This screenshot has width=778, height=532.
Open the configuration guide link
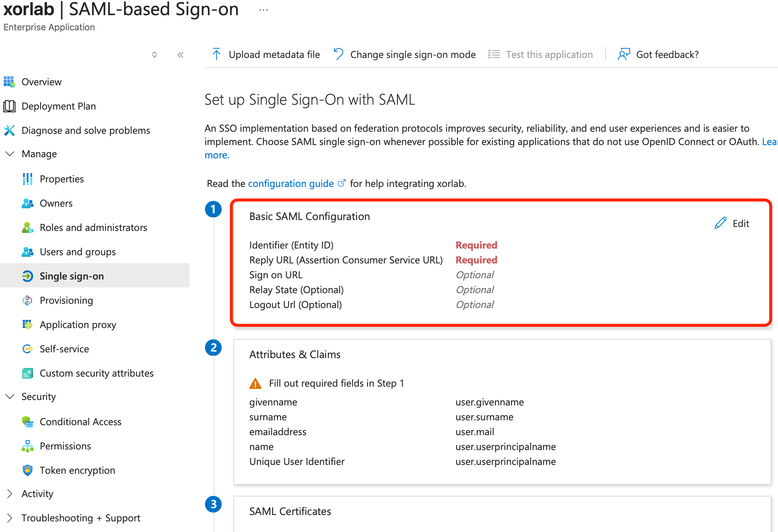[x=291, y=183]
